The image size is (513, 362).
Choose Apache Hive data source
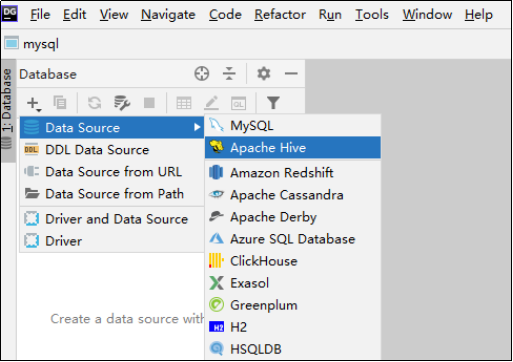pos(293,148)
